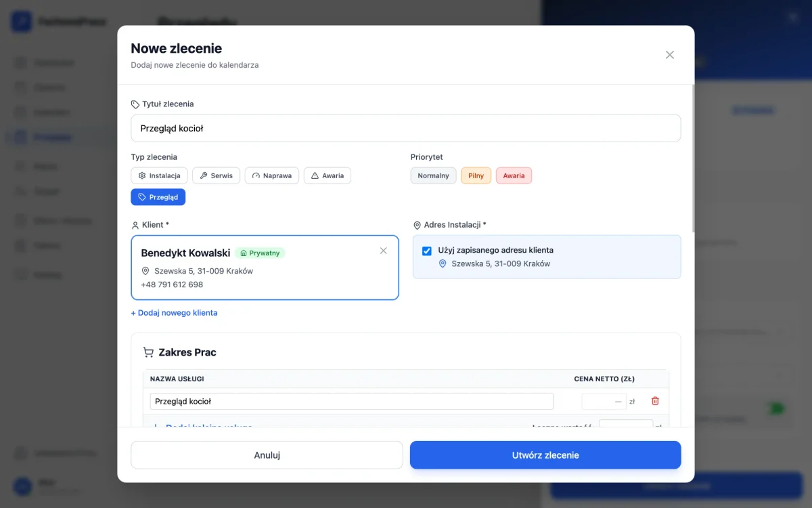This screenshot has width=812, height=508.
Task: Cancel with the Anuluj button
Action: 267,455
